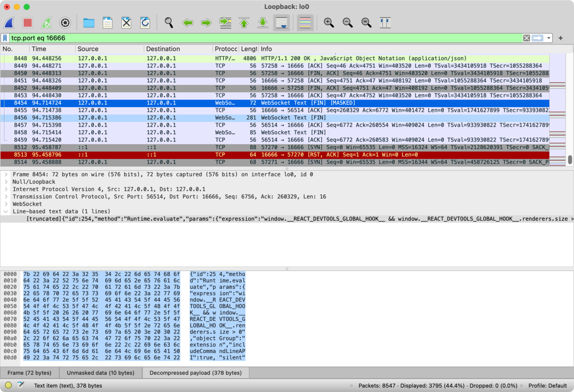The image size is (574, 392).
Task: Click the display filter field containing tcp.port eq 16666
Action: (x=265, y=38)
